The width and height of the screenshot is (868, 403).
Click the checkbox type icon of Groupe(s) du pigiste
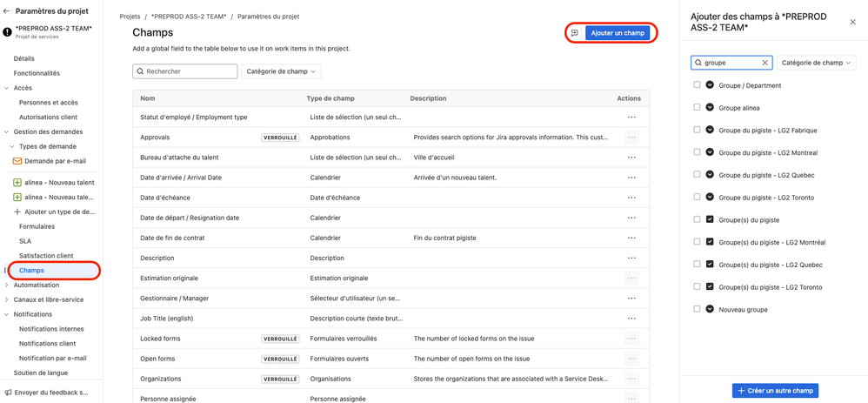click(711, 220)
